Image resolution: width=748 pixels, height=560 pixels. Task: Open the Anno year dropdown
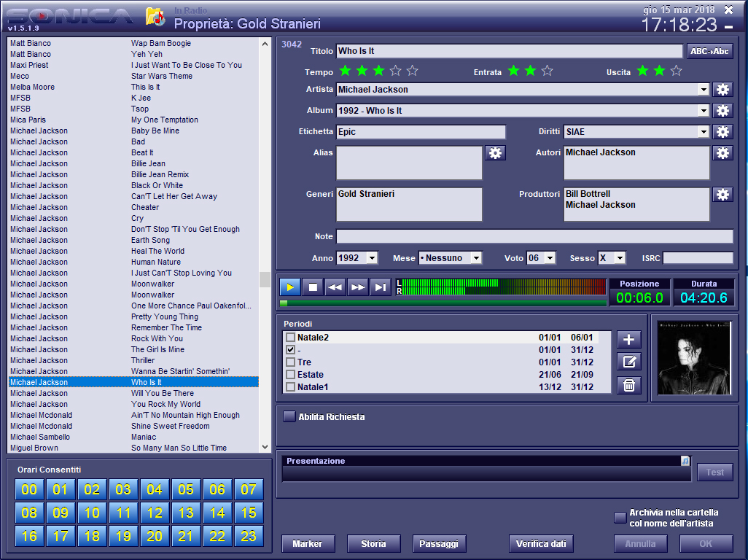(x=372, y=258)
